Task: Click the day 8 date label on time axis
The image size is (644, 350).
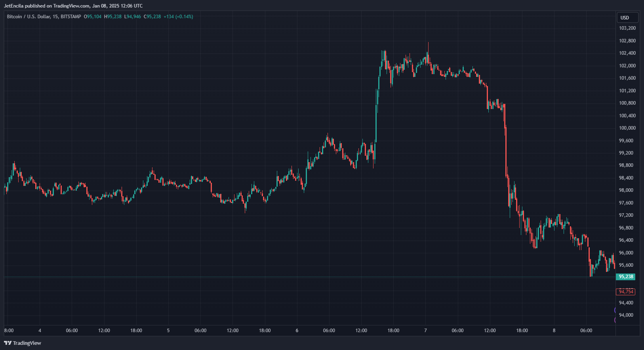Action: tap(554, 331)
